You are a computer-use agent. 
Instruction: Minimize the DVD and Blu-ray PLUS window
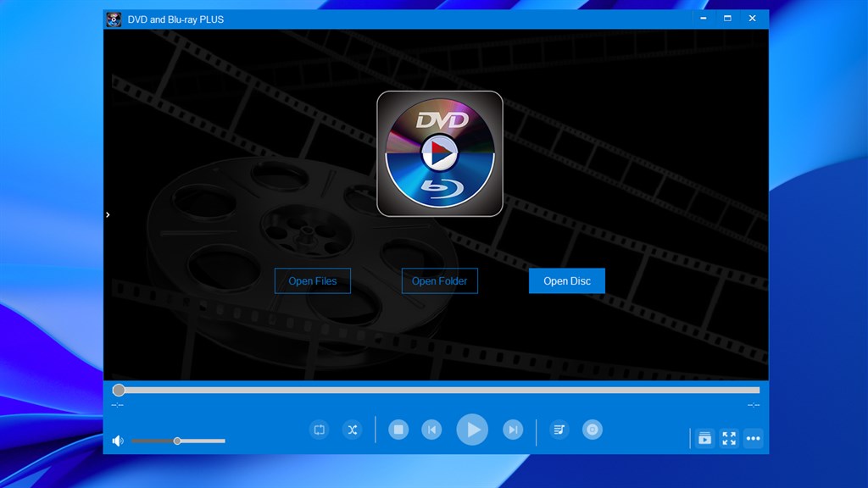click(x=703, y=19)
